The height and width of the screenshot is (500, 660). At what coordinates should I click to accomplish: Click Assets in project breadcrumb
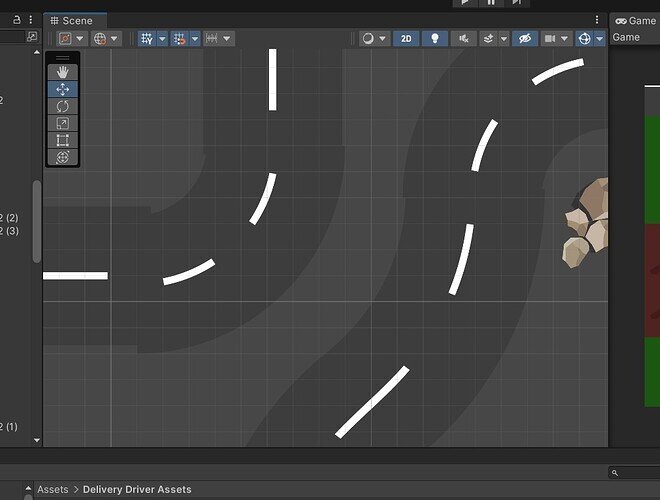(53, 489)
